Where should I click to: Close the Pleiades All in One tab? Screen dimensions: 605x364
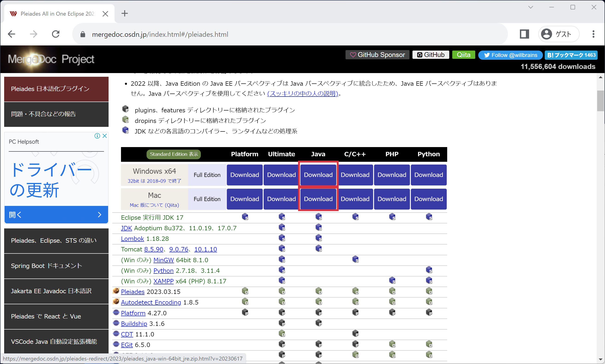[x=105, y=14]
